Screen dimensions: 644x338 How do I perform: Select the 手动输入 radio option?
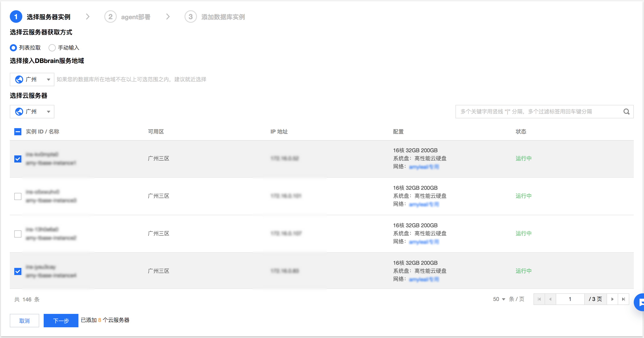click(52, 48)
